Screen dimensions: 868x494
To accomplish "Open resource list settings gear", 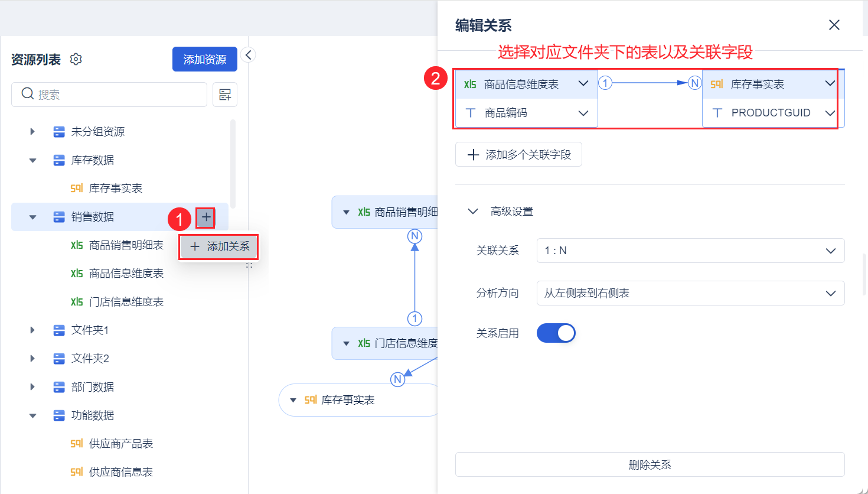I will [76, 59].
